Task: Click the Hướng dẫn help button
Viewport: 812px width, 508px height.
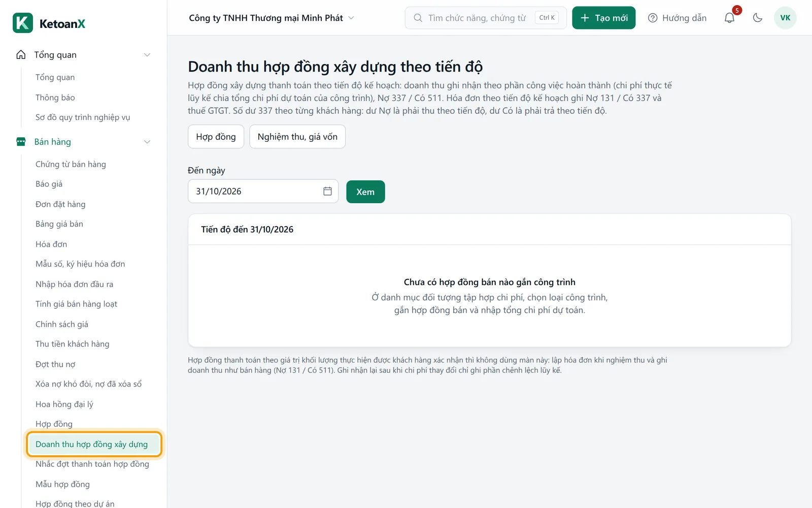Action: click(677, 18)
